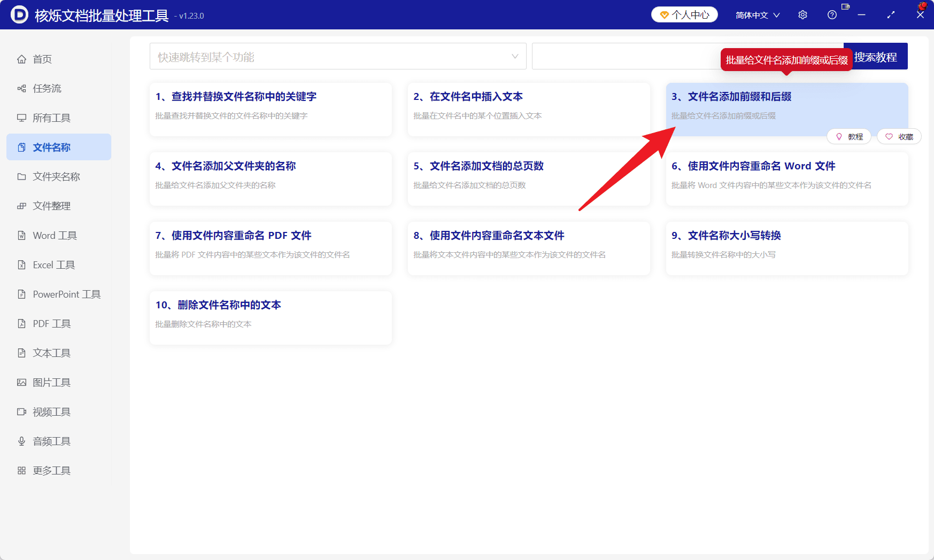The width and height of the screenshot is (934, 560).
Task: Expand the 快速跳转到某个功能 dropdown
Action: (338, 56)
